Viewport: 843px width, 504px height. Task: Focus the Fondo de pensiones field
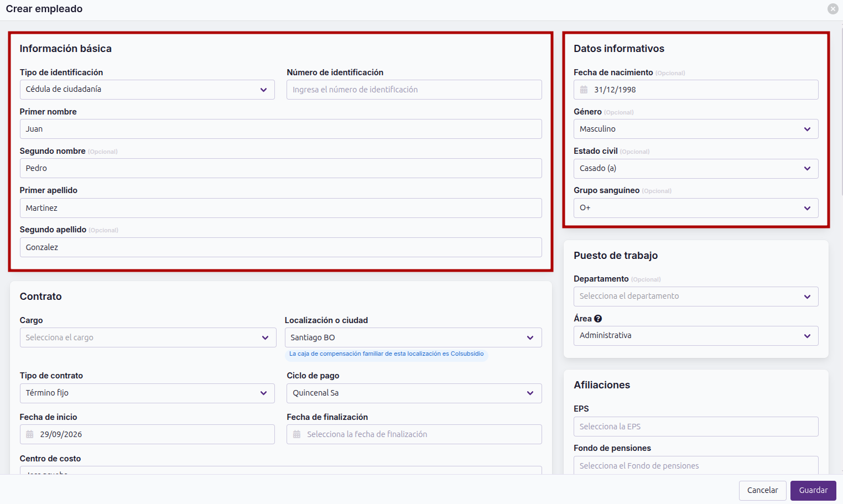tap(696, 465)
